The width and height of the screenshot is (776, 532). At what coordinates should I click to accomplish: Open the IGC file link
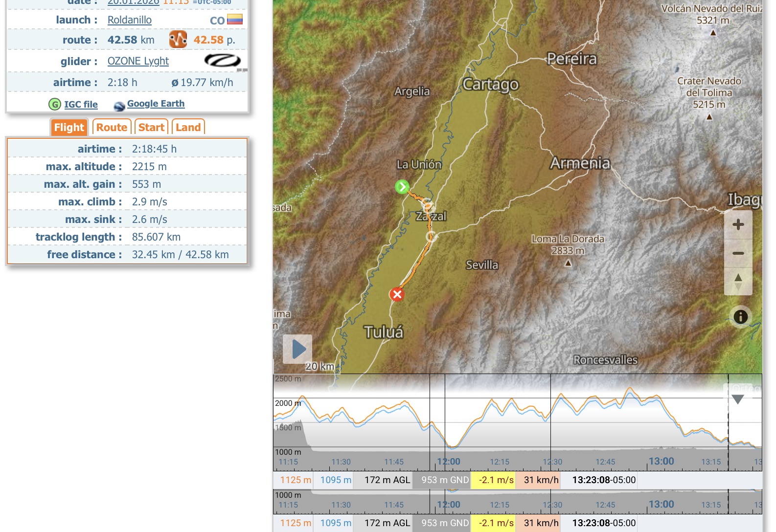(81, 104)
